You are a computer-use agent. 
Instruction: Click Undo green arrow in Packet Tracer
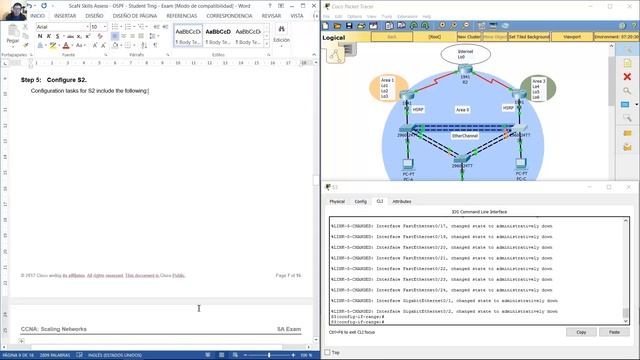coord(413,26)
